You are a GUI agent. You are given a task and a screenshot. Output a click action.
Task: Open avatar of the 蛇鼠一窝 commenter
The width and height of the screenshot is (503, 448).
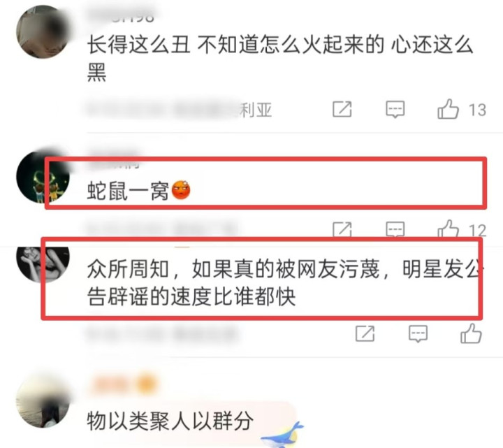[43, 177]
